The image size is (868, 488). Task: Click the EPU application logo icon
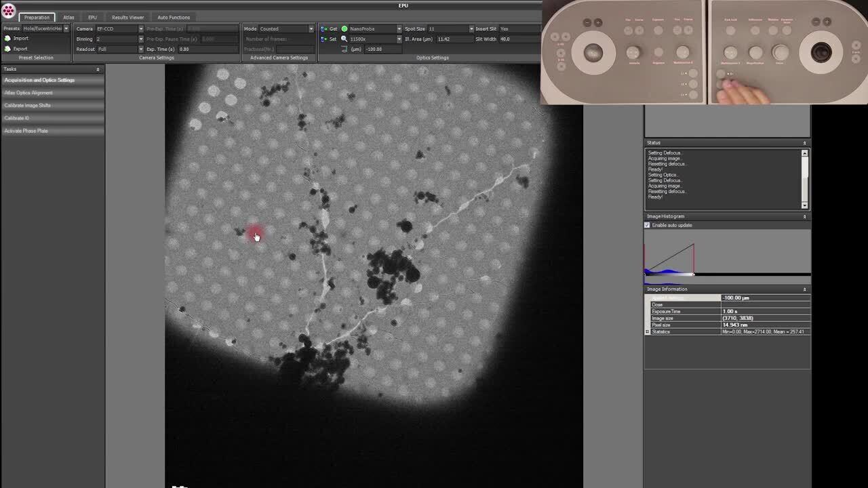(8, 11)
